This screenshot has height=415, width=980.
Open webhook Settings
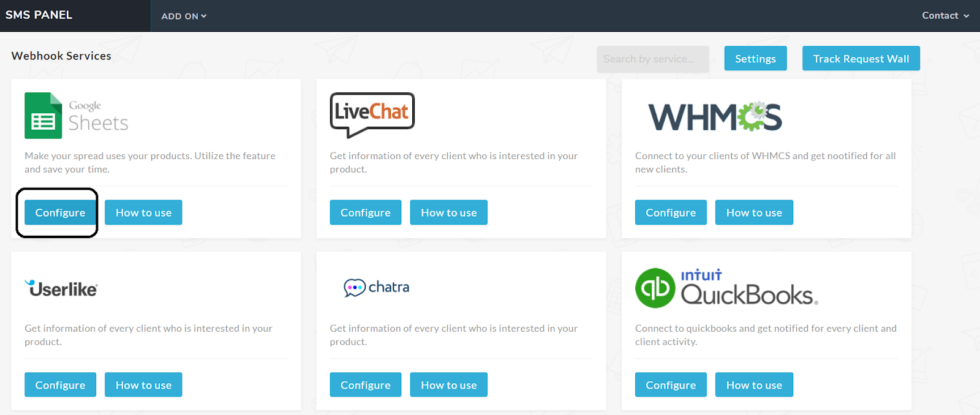(755, 59)
